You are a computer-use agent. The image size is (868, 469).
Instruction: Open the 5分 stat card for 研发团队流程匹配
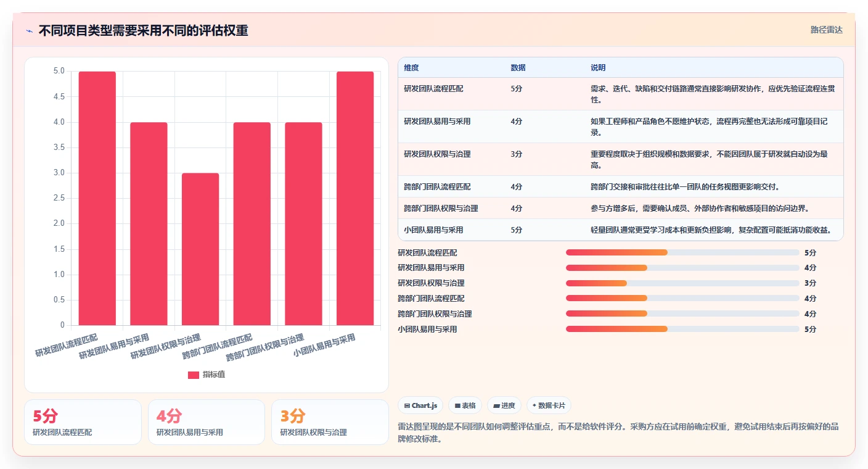83,422
